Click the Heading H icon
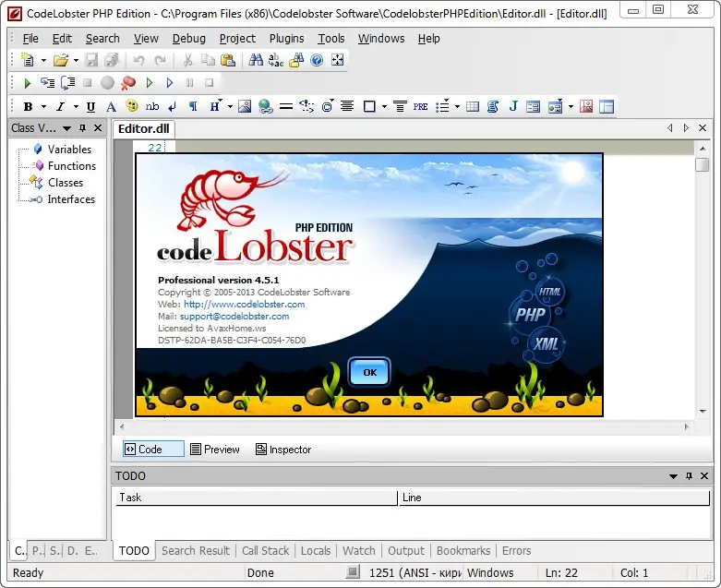The height and width of the screenshot is (588, 721). (x=215, y=106)
